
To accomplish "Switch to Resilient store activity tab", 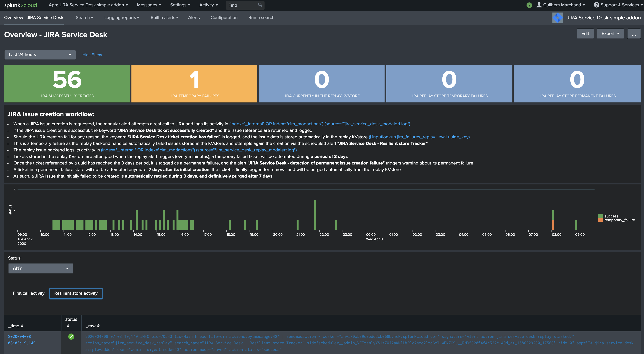I will tap(76, 293).
